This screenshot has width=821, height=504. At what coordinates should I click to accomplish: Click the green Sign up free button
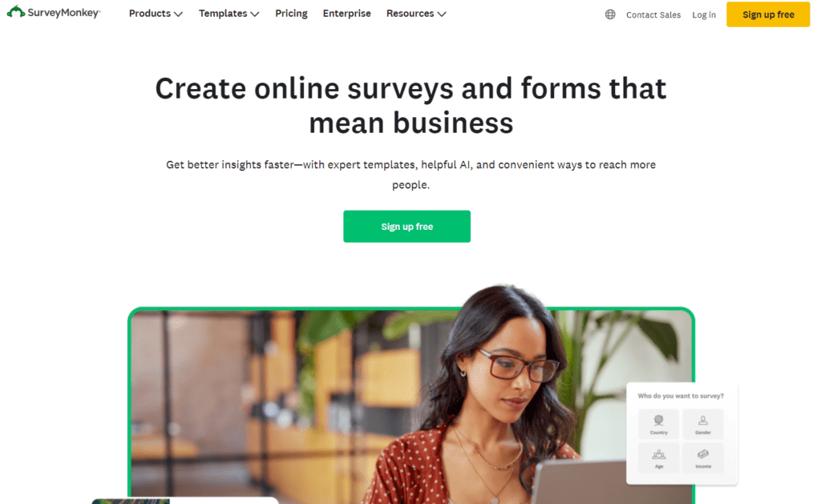tap(406, 227)
